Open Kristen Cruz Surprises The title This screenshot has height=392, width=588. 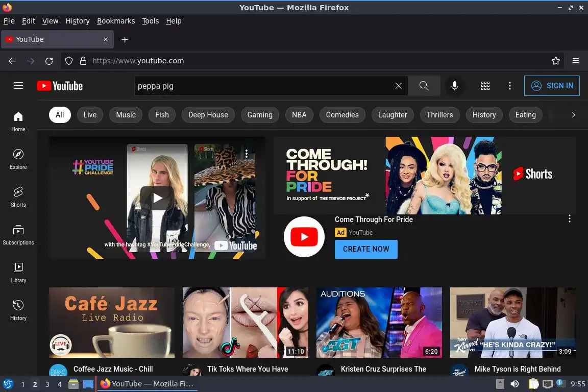[x=384, y=369]
